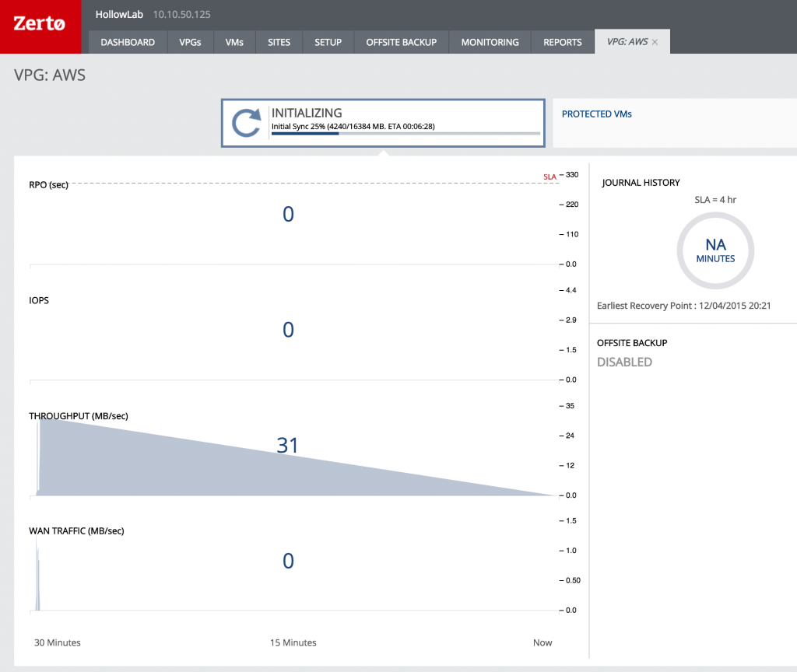Click the 15 Minutes time axis label
The image size is (797, 672).
(x=293, y=642)
